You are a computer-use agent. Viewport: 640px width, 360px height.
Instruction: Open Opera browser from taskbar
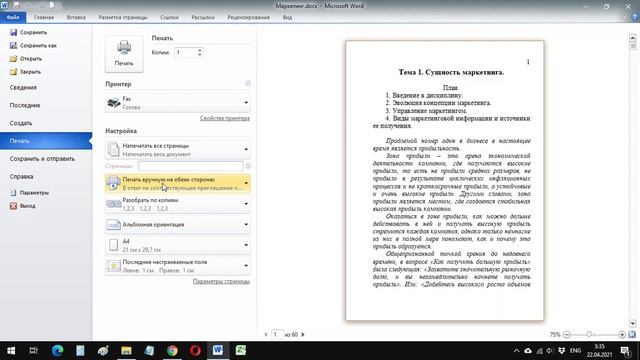pyautogui.click(x=195, y=351)
